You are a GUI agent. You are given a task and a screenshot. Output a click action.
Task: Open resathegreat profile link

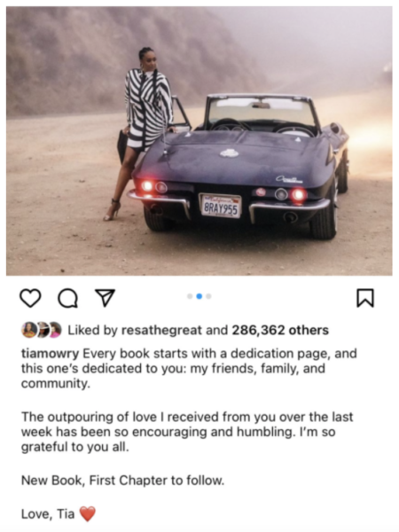coord(161,330)
